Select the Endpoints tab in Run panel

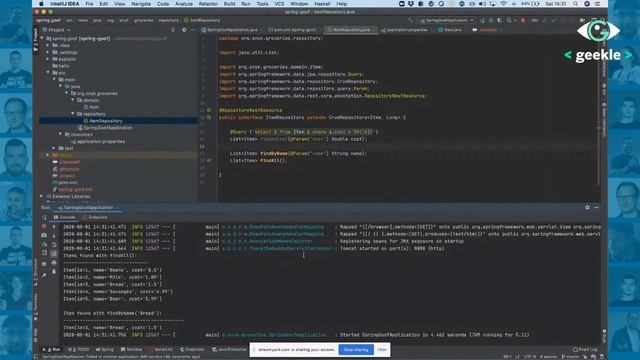pos(95,217)
